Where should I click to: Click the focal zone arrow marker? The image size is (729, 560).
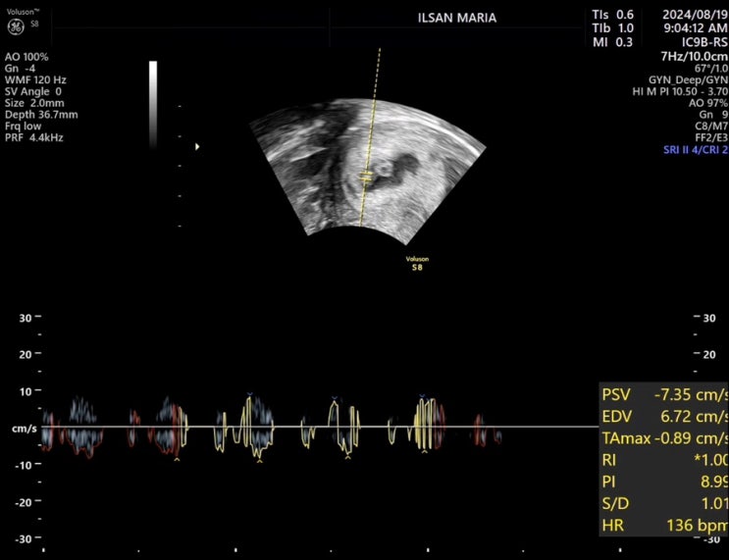197,147
